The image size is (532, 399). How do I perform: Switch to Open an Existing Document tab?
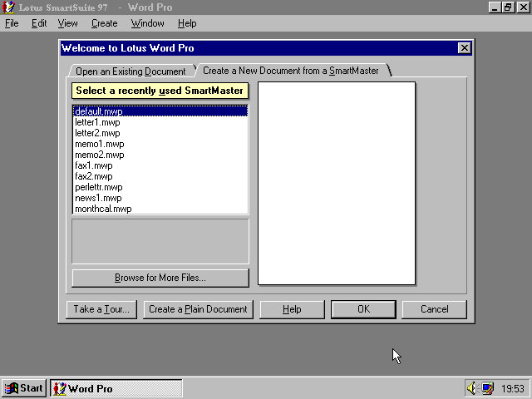[131, 71]
